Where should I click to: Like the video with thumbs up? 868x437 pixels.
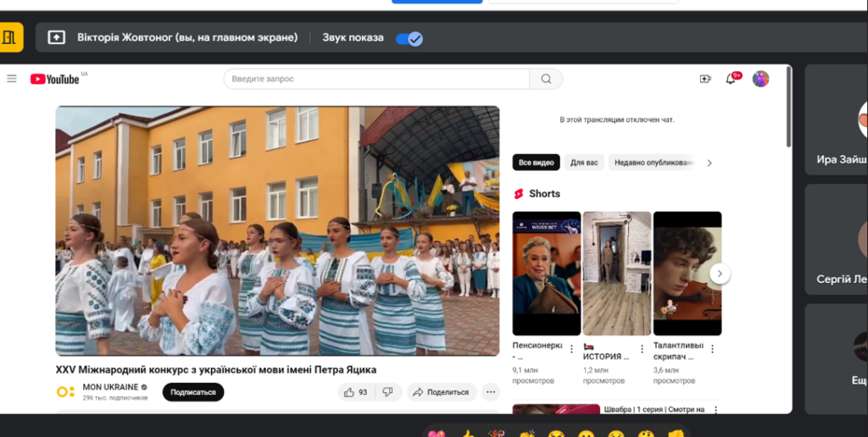tap(356, 392)
